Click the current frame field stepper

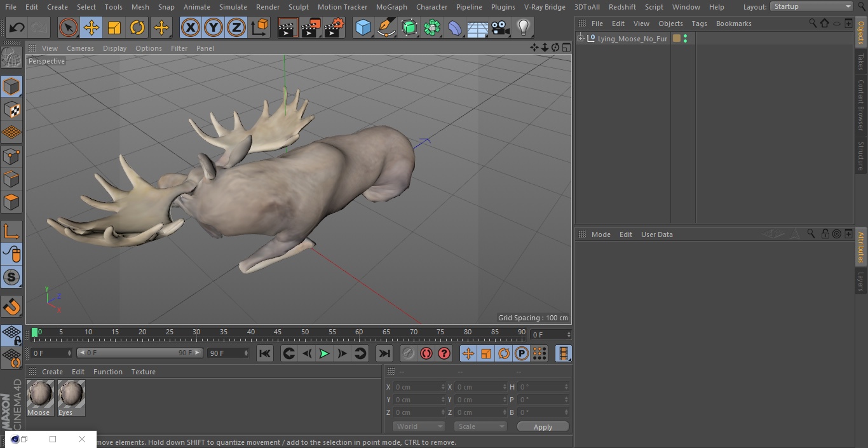click(569, 335)
